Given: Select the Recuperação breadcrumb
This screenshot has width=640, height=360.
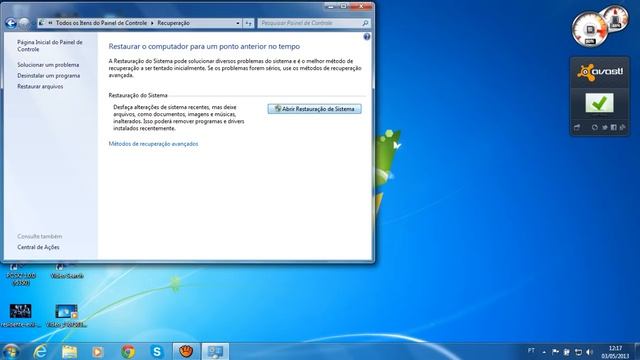Looking at the screenshot, I should tap(173, 23).
